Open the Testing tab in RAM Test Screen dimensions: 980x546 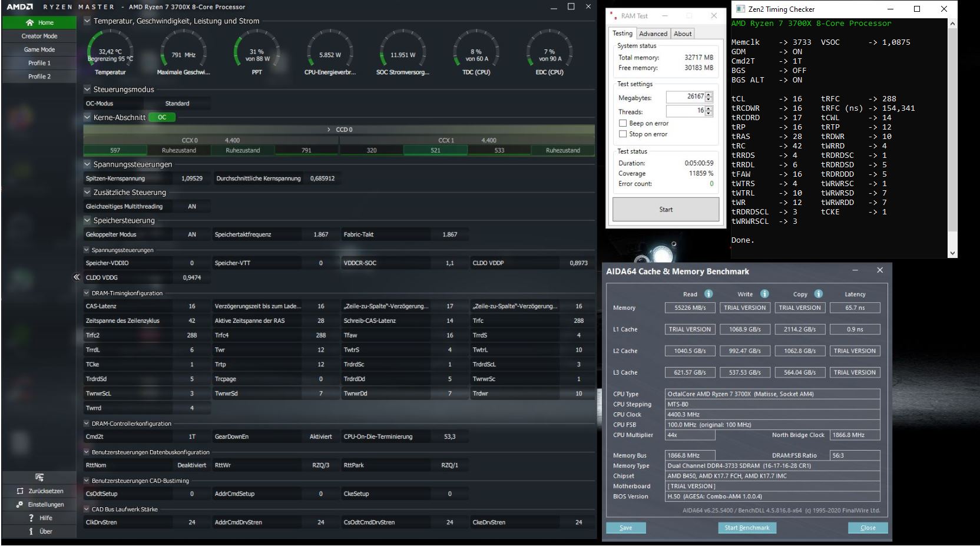point(623,34)
